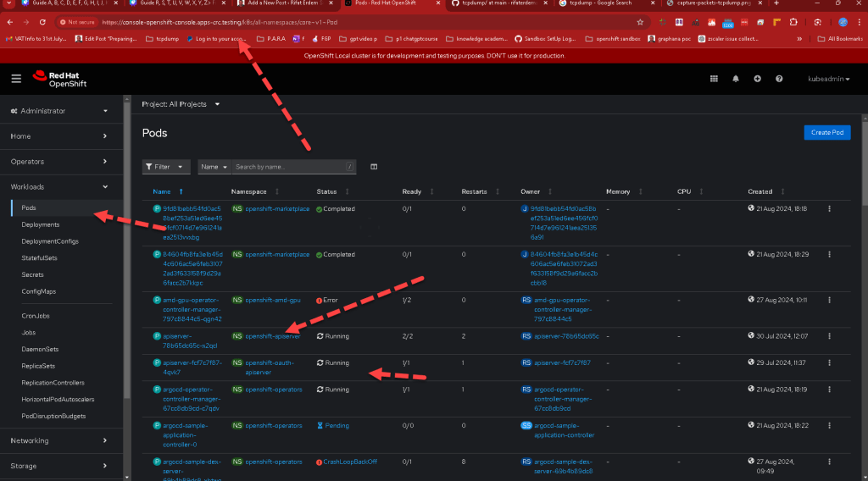Select Pods in the sidebar
This screenshot has width=868, height=481.
(x=29, y=207)
